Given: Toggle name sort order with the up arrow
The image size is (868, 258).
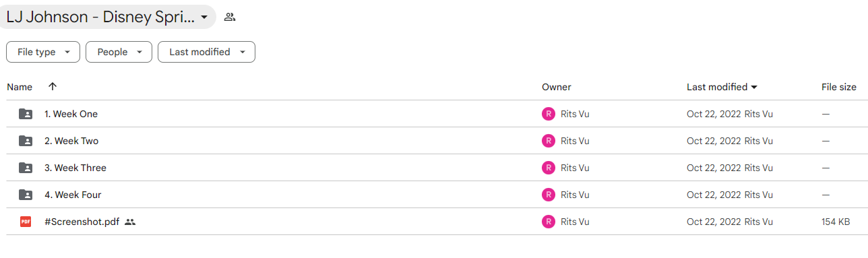Looking at the screenshot, I should pyautogui.click(x=53, y=87).
